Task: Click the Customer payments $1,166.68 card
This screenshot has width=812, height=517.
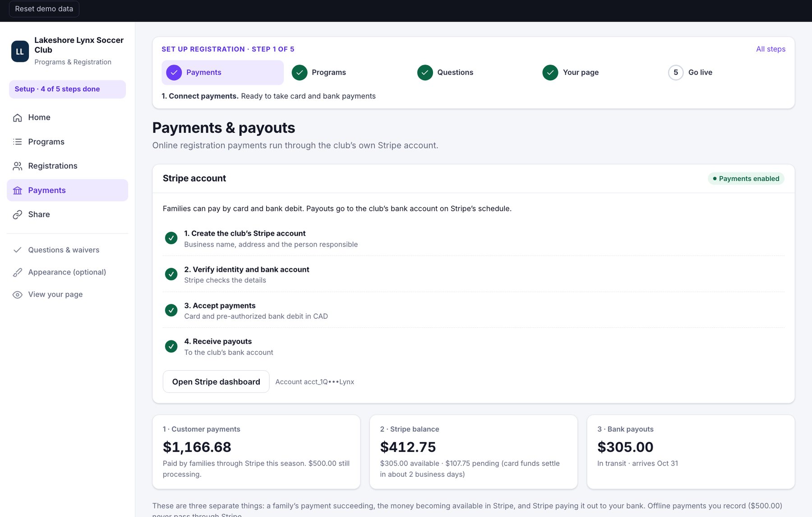Action: pos(256,452)
